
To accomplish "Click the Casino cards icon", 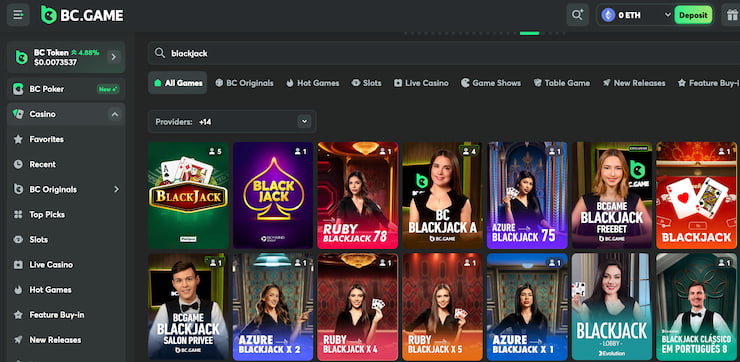I will [18, 114].
